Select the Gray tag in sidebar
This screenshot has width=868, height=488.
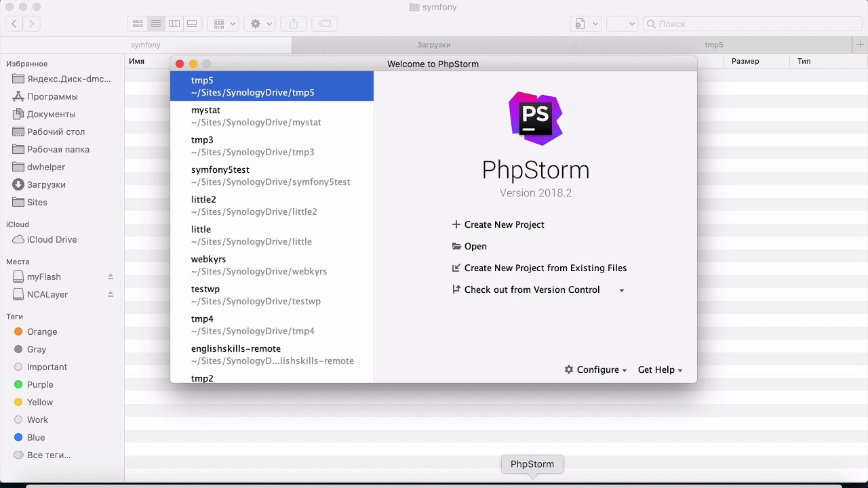tap(37, 349)
